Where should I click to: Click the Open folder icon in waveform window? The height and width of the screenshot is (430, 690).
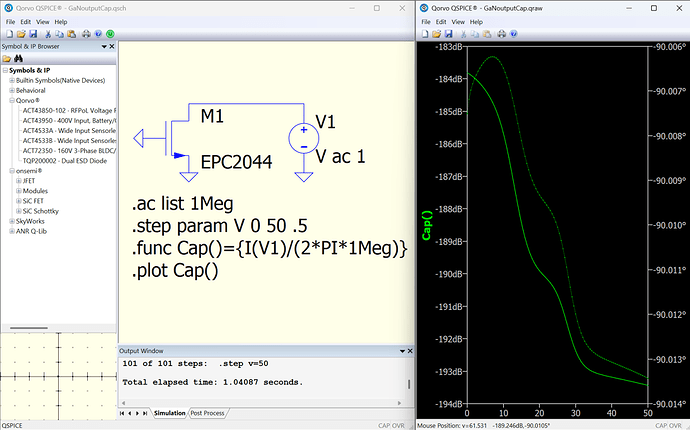point(437,34)
